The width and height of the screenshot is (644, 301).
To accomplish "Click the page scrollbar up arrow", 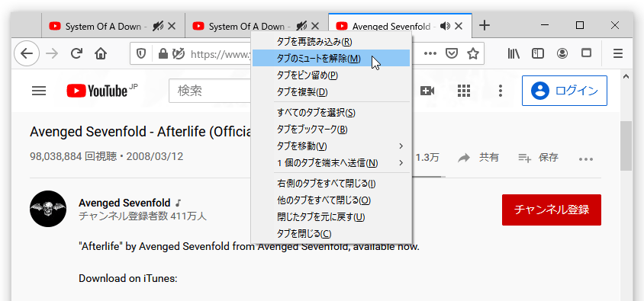I will (x=626, y=76).
